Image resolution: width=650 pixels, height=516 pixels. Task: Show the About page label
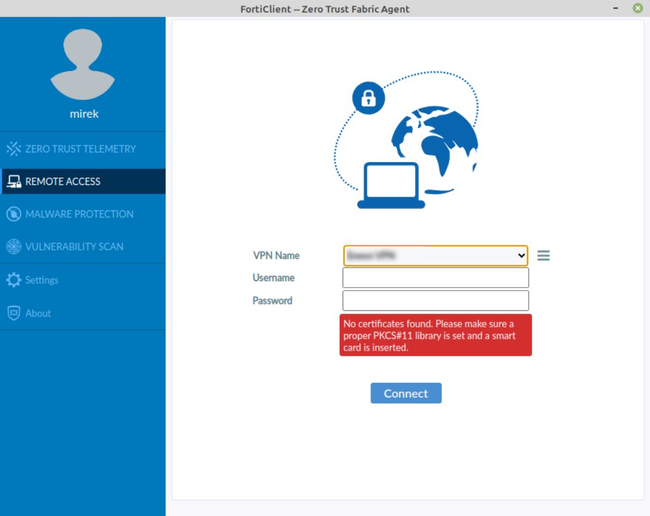coord(38,313)
